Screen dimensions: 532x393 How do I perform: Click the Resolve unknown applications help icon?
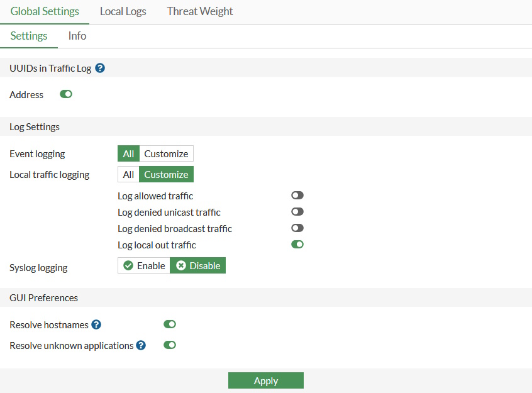(x=140, y=345)
